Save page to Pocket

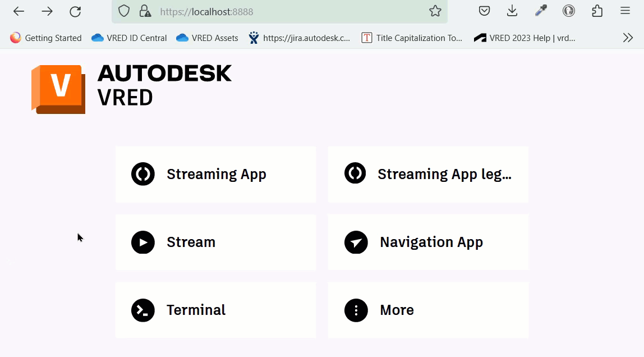tap(484, 11)
